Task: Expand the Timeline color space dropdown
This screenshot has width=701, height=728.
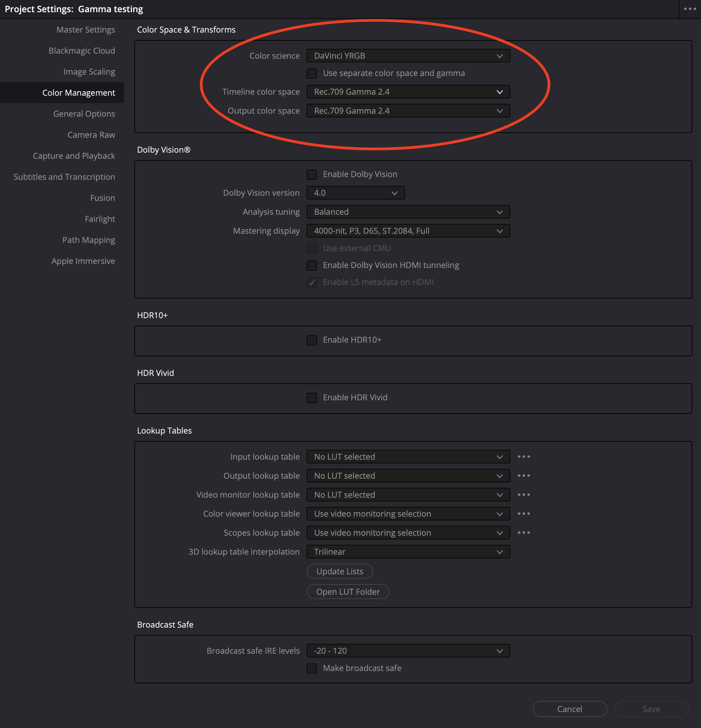Action: click(x=408, y=92)
